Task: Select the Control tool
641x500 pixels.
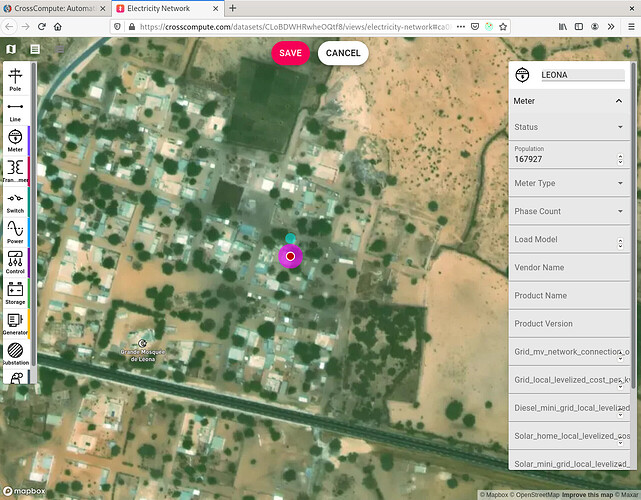Action: coord(15,262)
